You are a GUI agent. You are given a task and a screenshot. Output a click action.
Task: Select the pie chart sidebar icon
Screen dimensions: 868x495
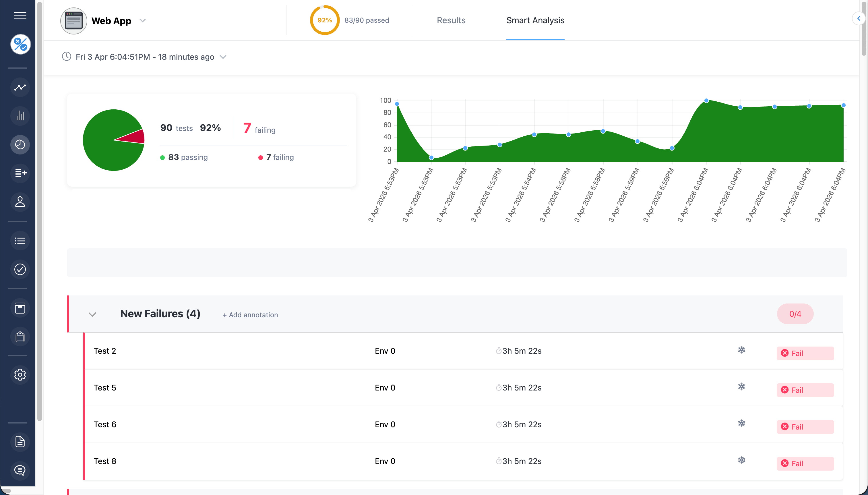click(x=20, y=144)
